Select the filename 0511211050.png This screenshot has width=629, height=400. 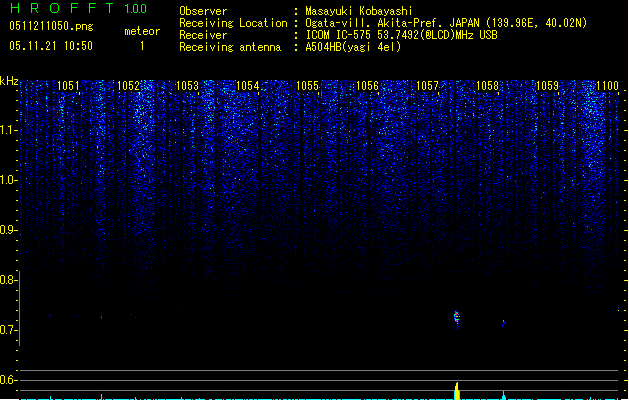pos(51,26)
